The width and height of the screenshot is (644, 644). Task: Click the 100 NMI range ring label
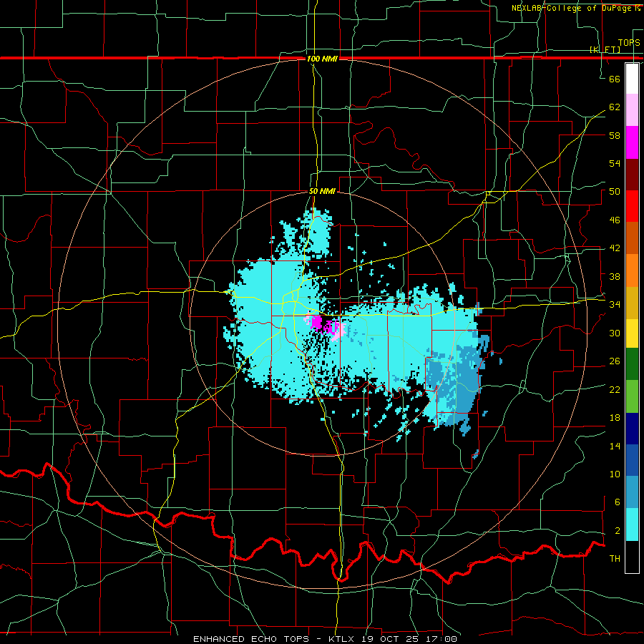tap(322, 59)
